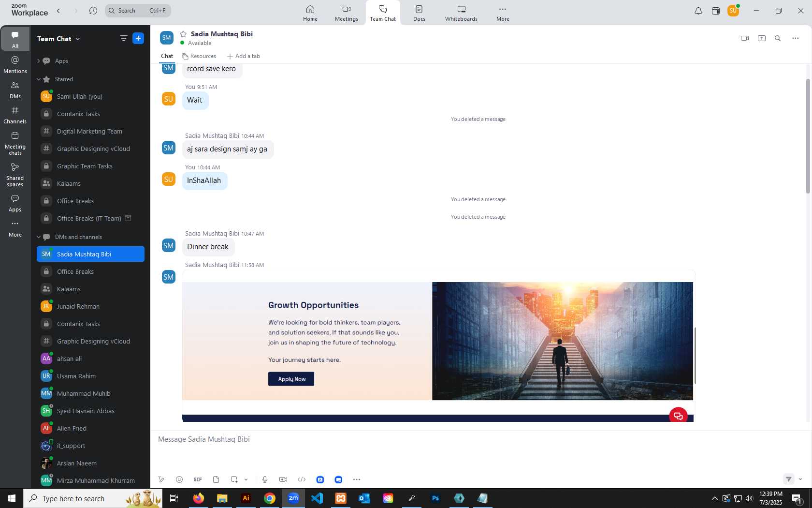
Task: Collapse the DMs and channels section
Action: [39, 237]
